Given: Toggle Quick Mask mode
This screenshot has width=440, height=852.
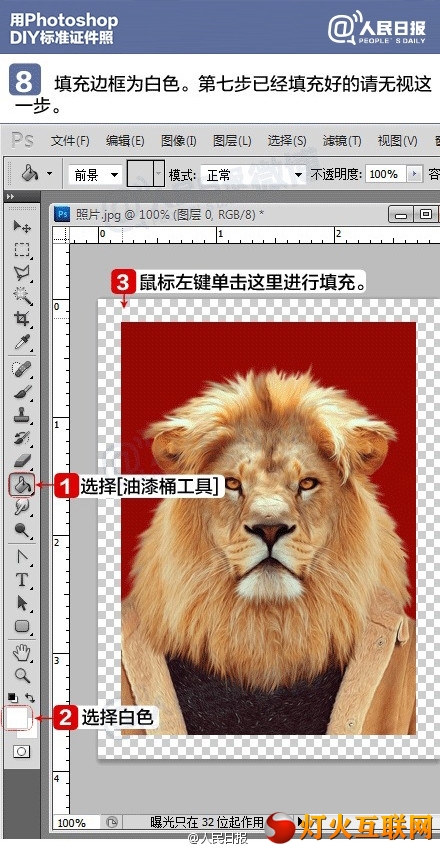Looking at the screenshot, I should tap(22, 751).
